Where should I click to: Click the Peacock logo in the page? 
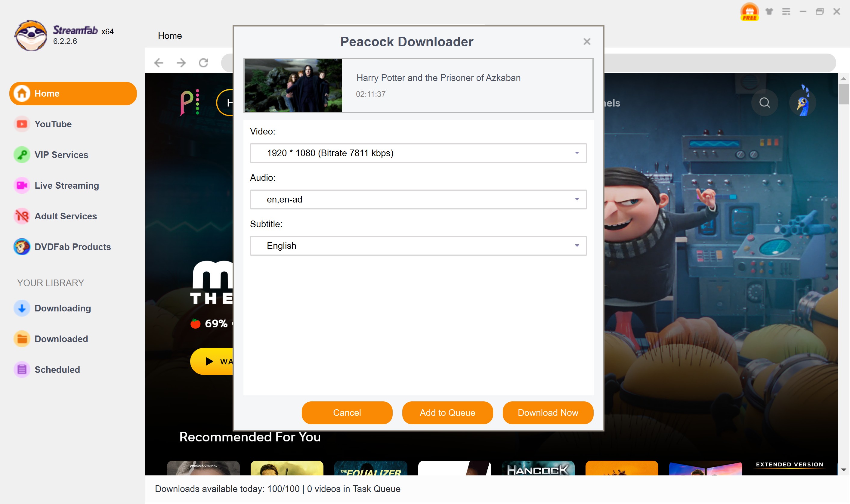click(x=190, y=103)
